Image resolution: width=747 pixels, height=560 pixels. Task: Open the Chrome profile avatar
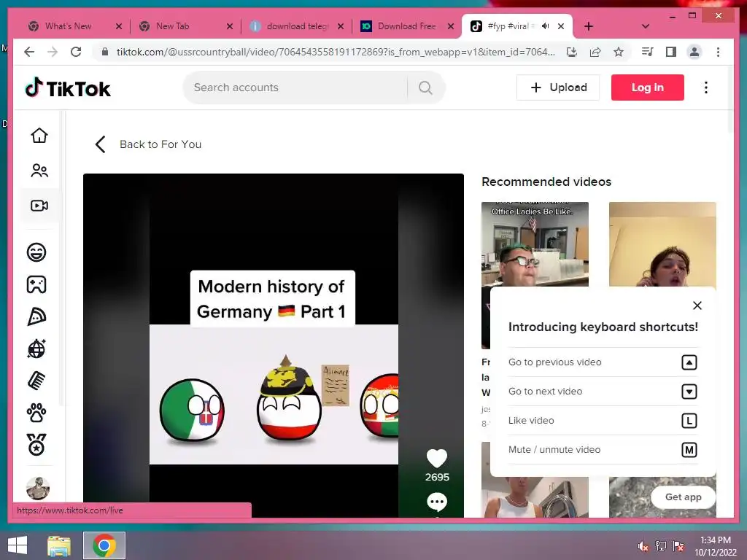pos(694,52)
